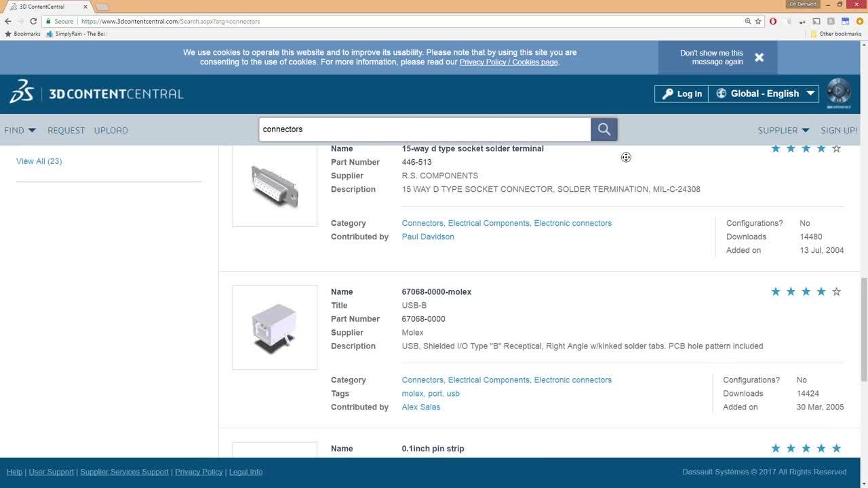Reload the page with browser refresh icon

33,21
